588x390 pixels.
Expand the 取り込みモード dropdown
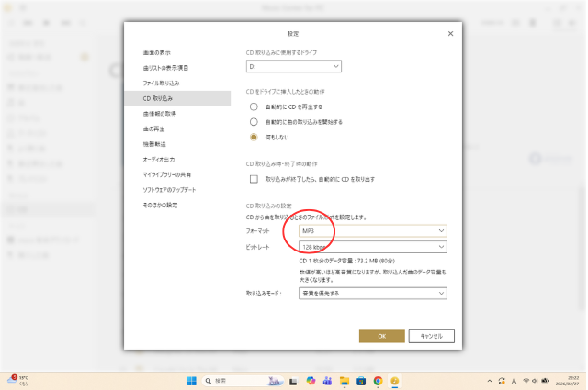pos(373,293)
